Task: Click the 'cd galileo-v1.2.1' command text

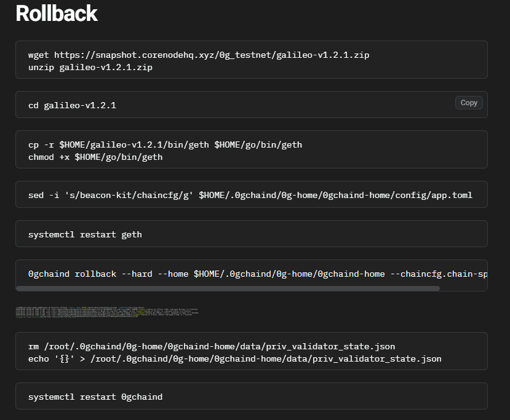Action: 72,105
